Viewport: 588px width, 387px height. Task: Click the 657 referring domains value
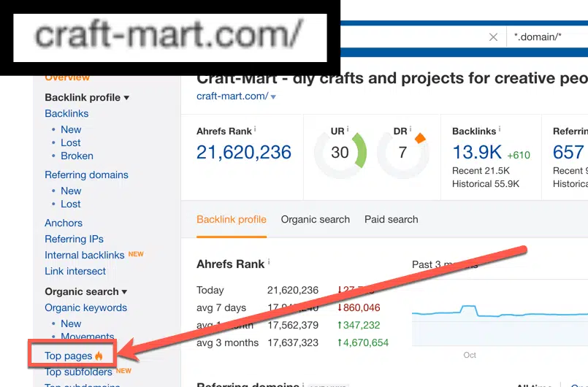pos(568,153)
